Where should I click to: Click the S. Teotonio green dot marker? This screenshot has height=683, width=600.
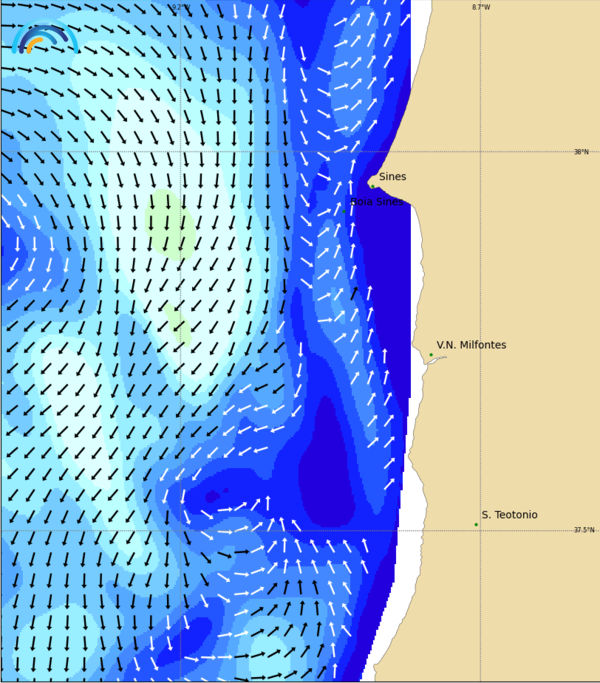[x=476, y=524]
